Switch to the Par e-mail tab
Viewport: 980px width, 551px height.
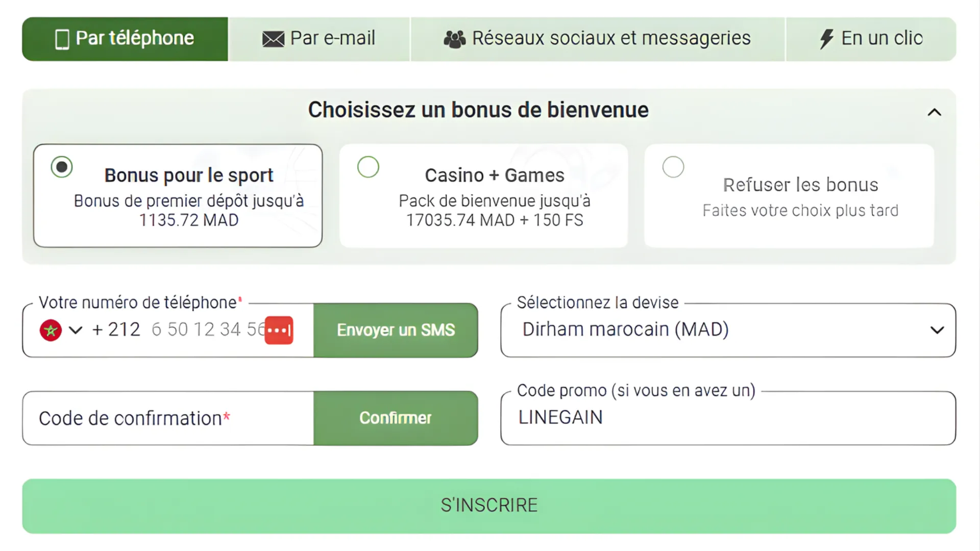click(320, 38)
